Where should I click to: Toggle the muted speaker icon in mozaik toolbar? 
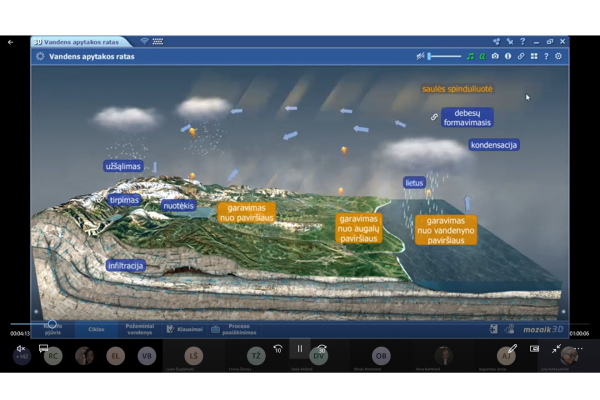pyautogui.click(x=421, y=56)
